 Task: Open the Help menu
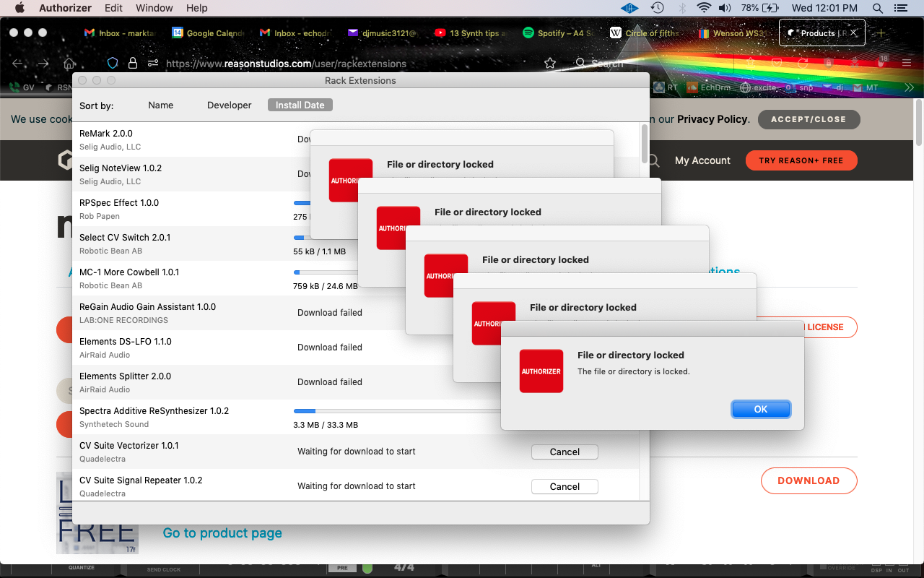point(196,8)
